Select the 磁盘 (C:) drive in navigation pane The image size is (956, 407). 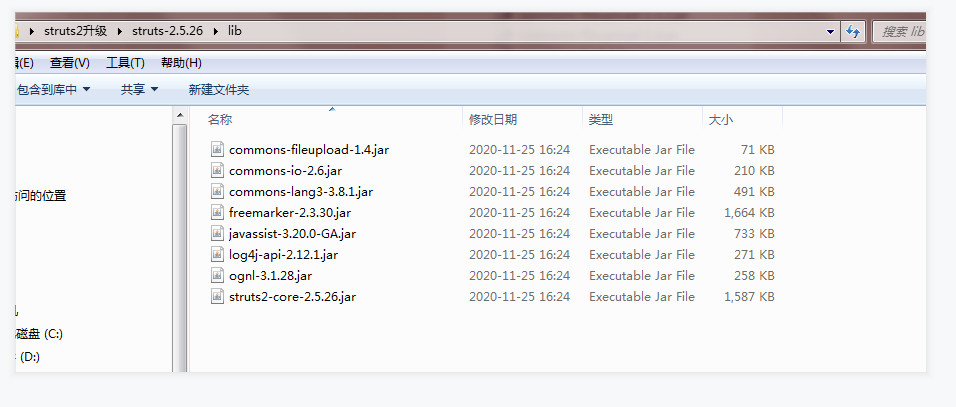click(39, 334)
